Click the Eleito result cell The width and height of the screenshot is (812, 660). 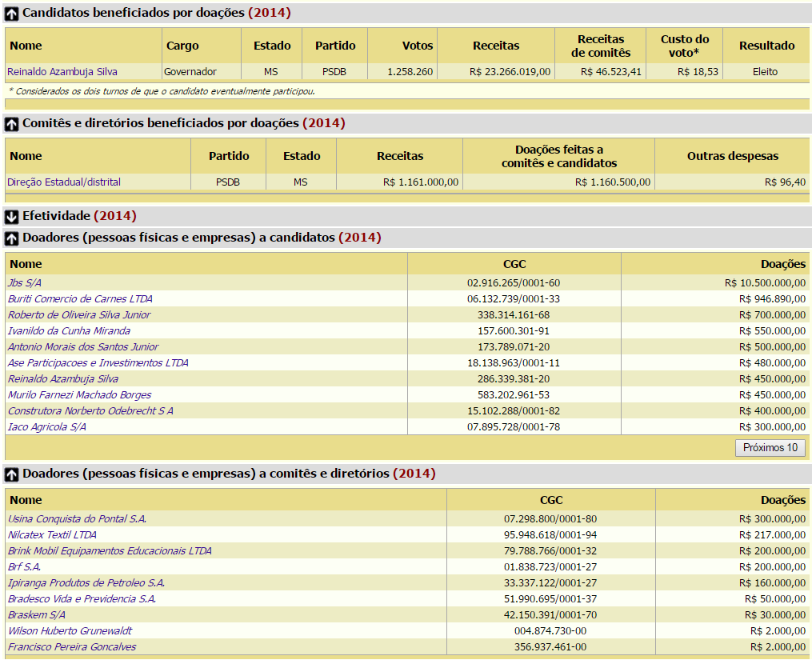click(x=765, y=71)
